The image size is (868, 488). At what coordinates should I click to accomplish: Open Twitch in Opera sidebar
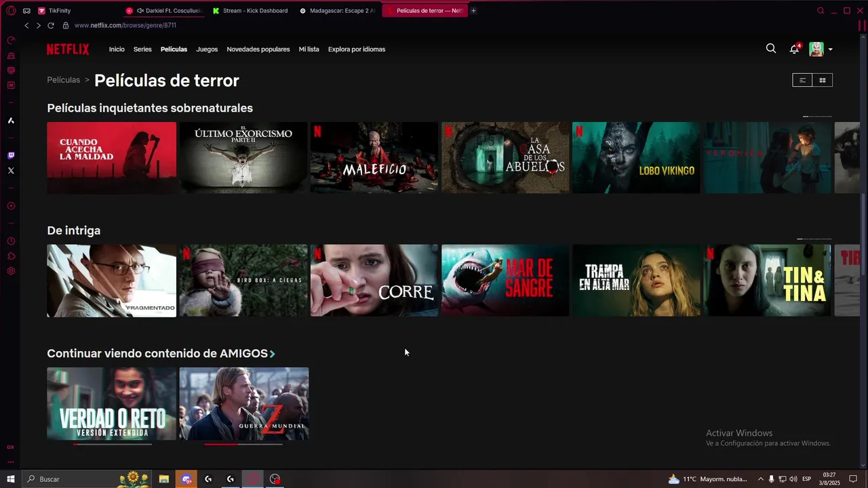(x=11, y=155)
